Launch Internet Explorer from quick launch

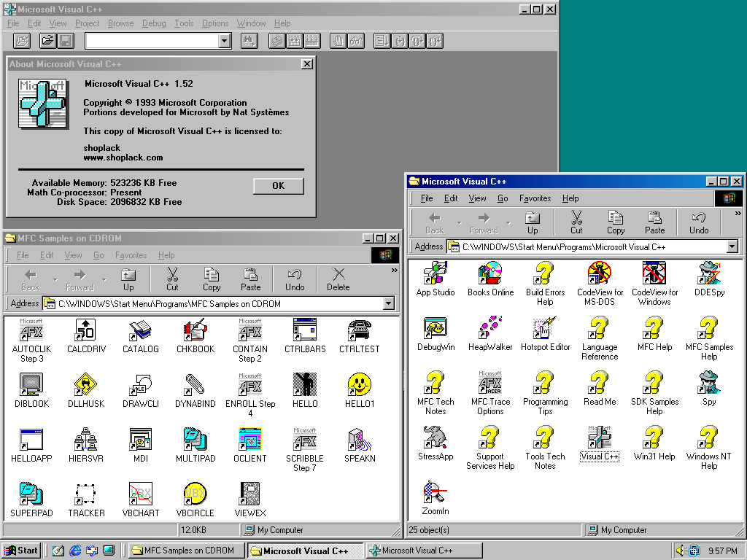pyautogui.click(x=75, y=551)
